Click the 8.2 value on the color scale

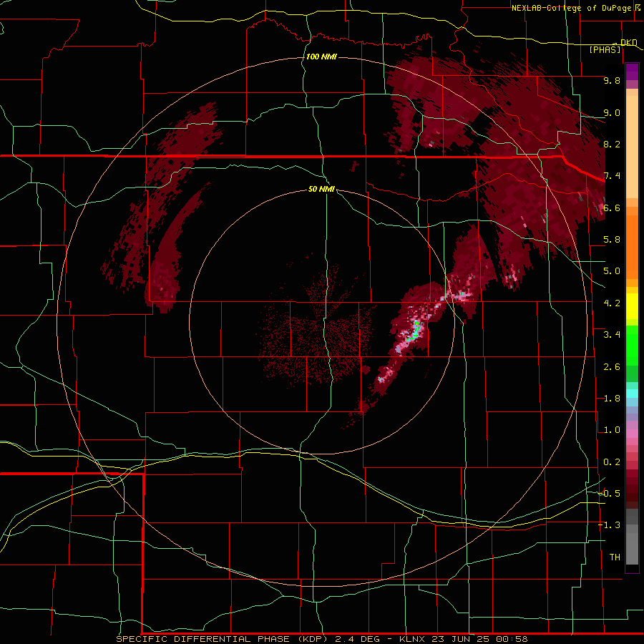point(612,144)
